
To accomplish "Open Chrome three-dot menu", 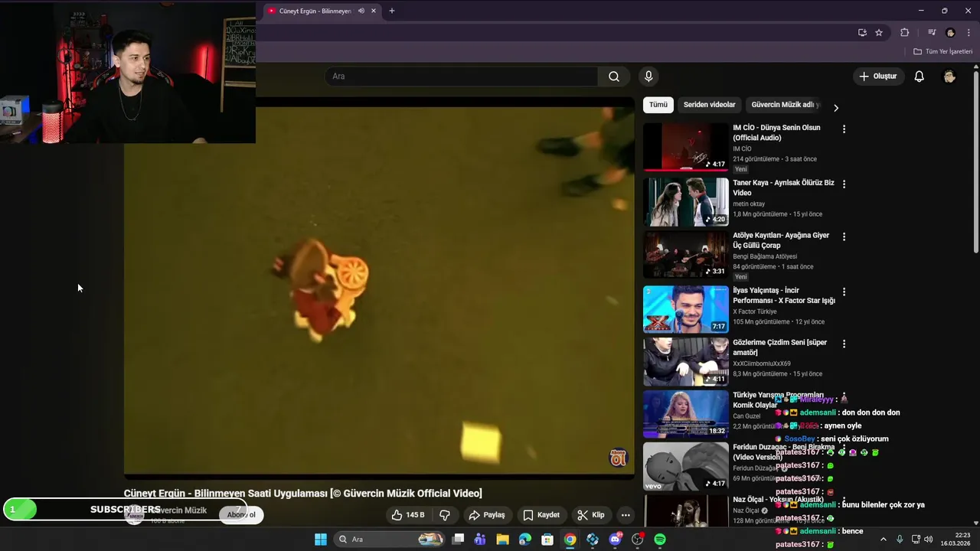I will tap(969, 33).
